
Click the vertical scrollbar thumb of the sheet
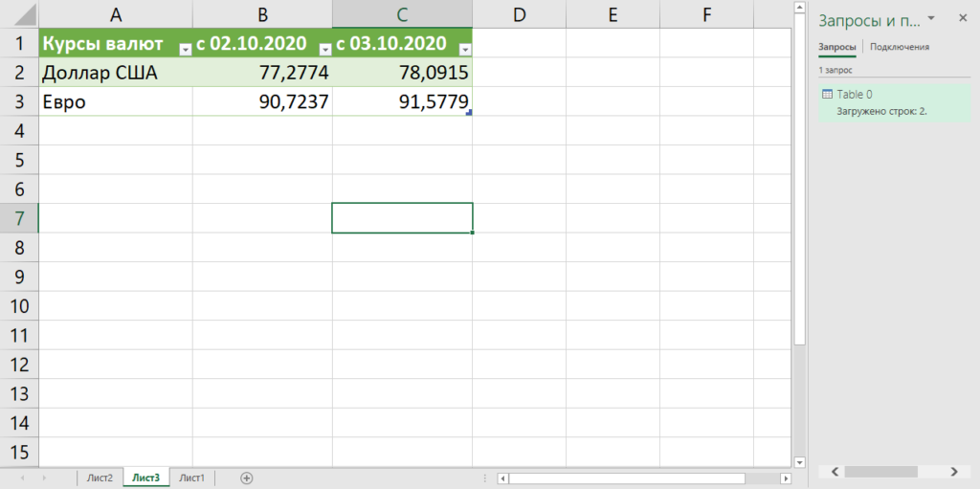(798, 179)
